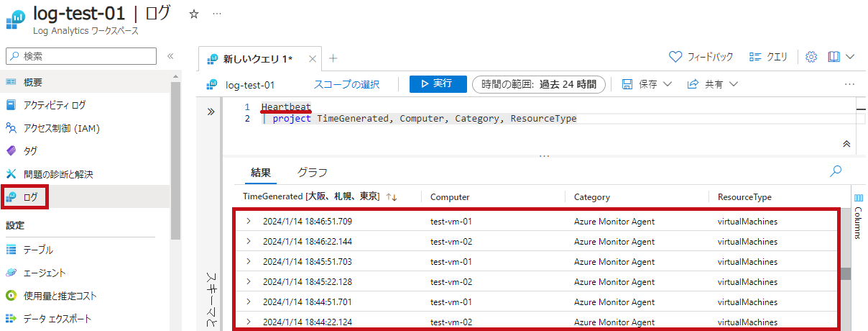Click log-test-01 scope name
Screen dimensions: 868x331
pyautogui.click(x=250, y=84)
